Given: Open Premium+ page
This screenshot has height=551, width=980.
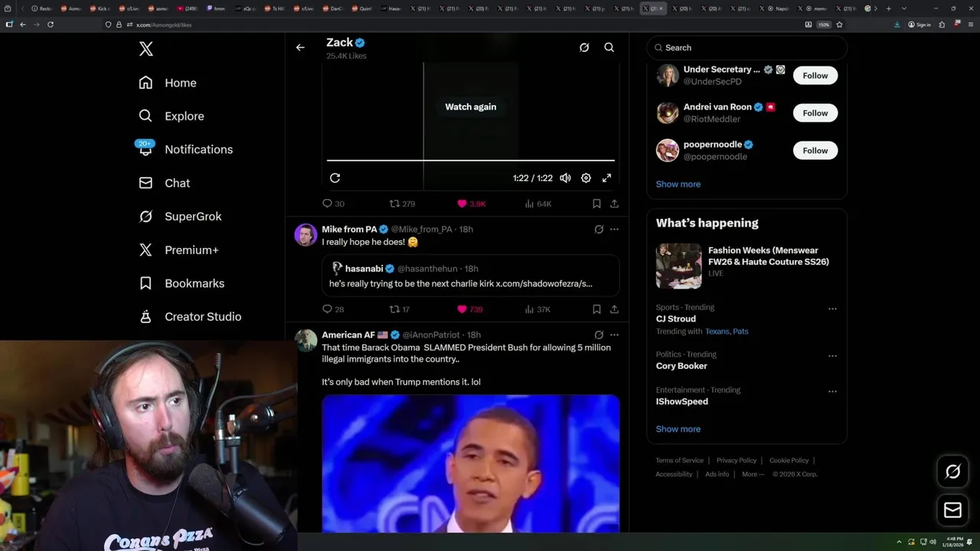Looking at the screenshot, I should click(178, 249).
